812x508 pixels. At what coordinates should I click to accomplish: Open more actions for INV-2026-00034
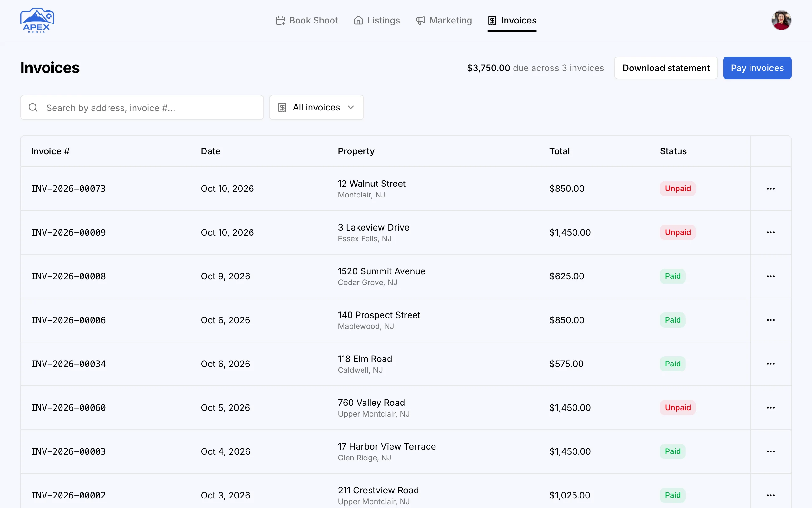(771, 364)
